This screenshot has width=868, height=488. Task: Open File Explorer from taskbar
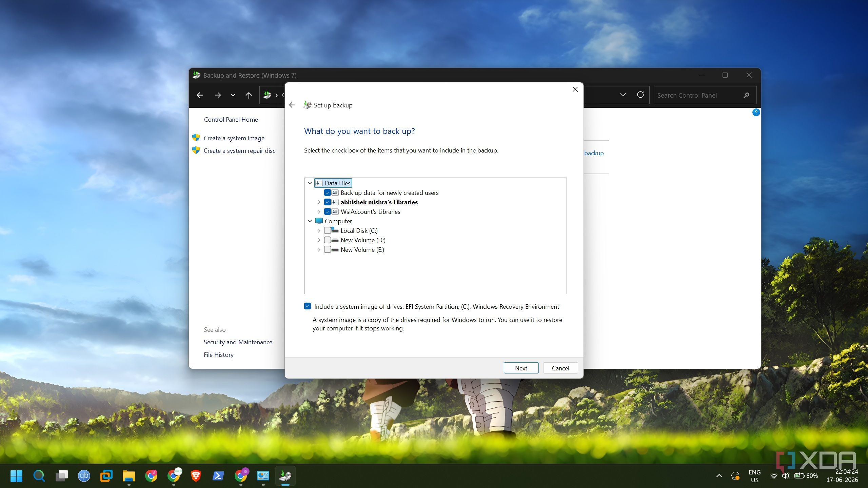coord(129,476)
